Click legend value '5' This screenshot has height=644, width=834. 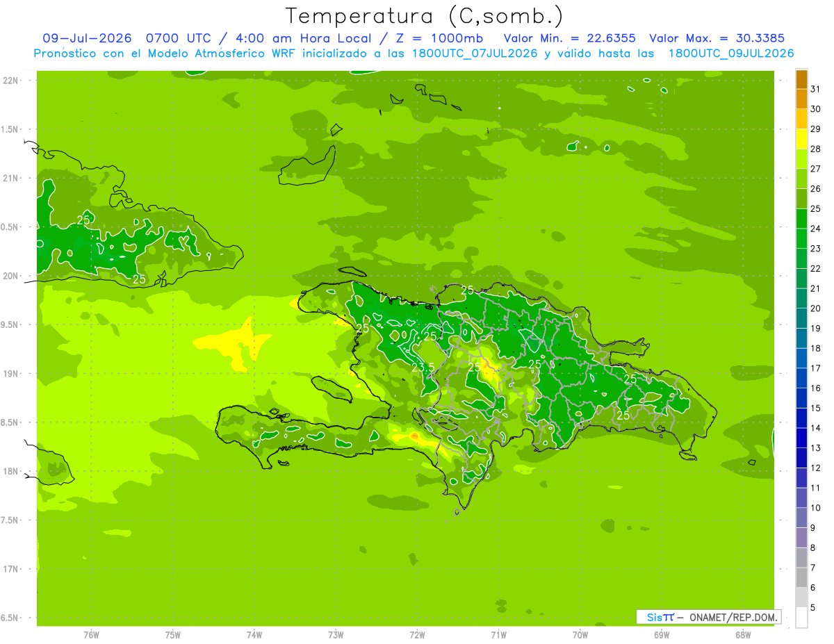[813, 607]
